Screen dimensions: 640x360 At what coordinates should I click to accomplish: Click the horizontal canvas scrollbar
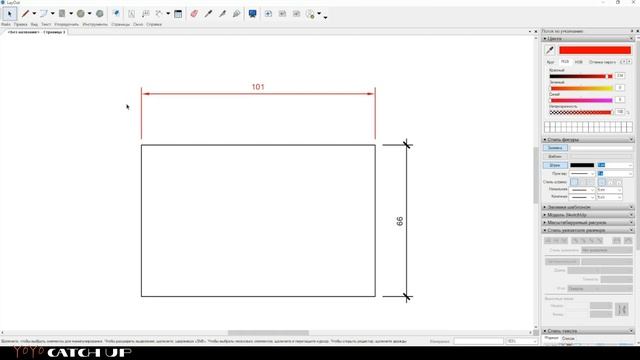(268, 333)
